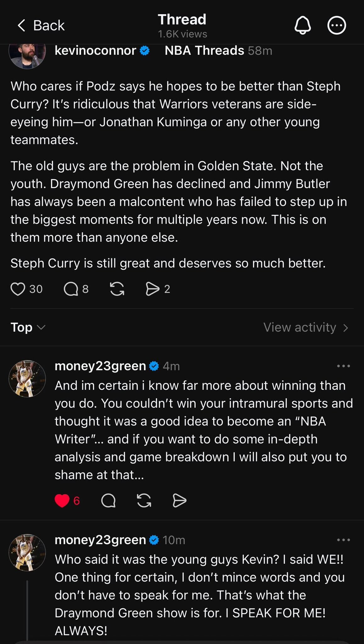This screenshot has width=364, height=644.
Task: Tap the notification bell icon
Action: point(302,25)
